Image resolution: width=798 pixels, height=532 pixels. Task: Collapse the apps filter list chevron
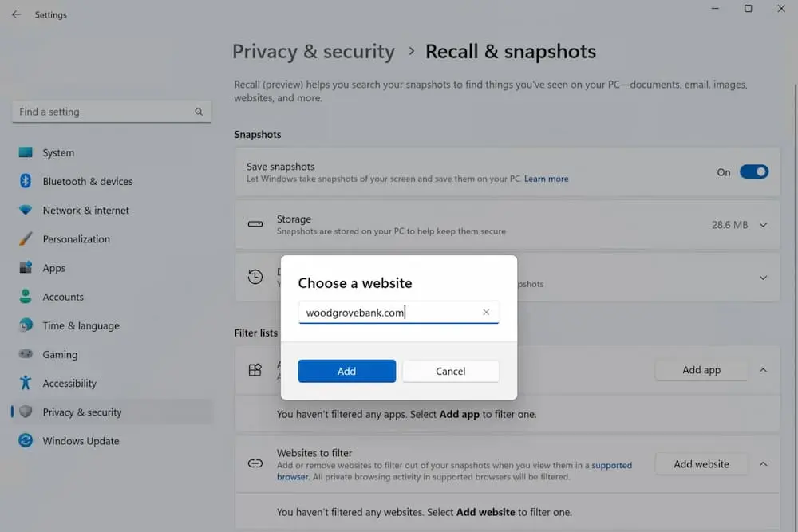click(763, 370)
